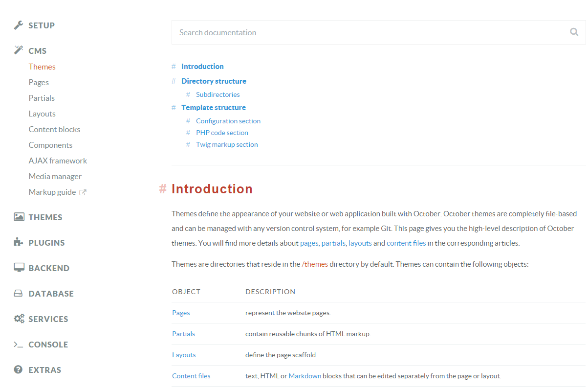Click the anchor symbol beside Introduction heading
This screenshot has height=392, width=588.
(x=162, y=189)
